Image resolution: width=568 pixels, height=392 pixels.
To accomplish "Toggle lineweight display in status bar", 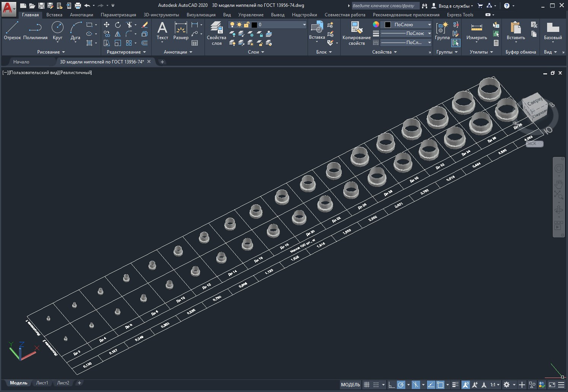I will 455,385.
